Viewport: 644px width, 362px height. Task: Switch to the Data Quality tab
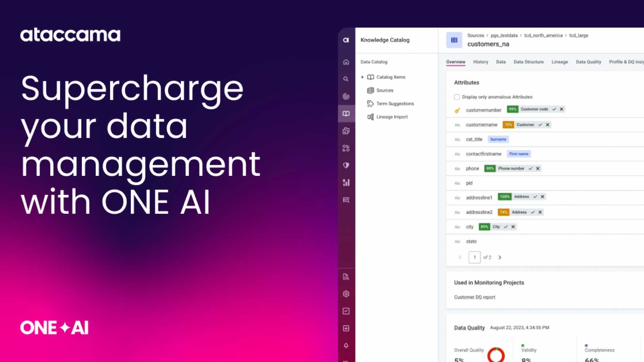pyautogui.click(x=588, y=62)
